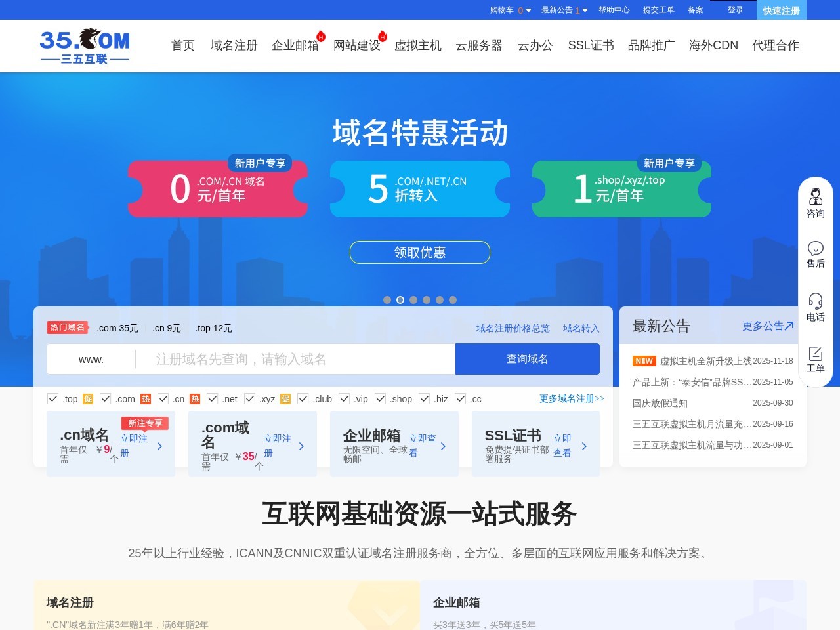This screenshot has width=840, height=630.
Task: Click the 领取优惠 coupon button
Action: point(419,252)
